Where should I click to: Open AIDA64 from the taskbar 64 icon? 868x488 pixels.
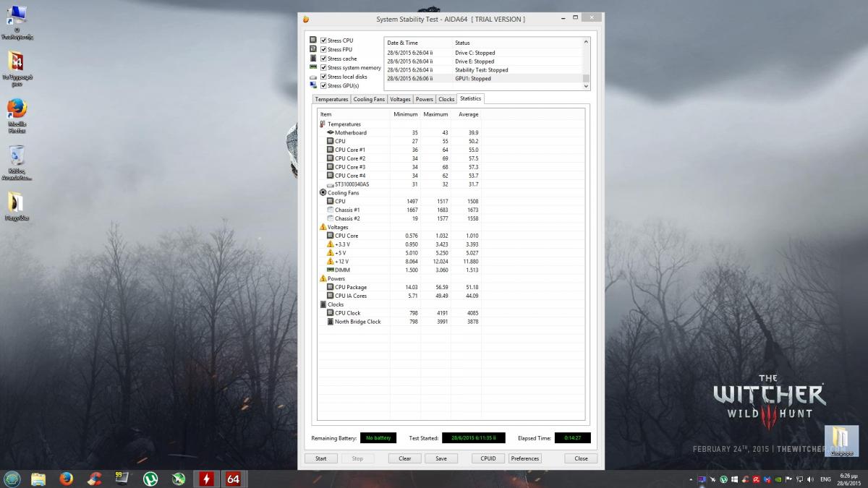point(233,479)
